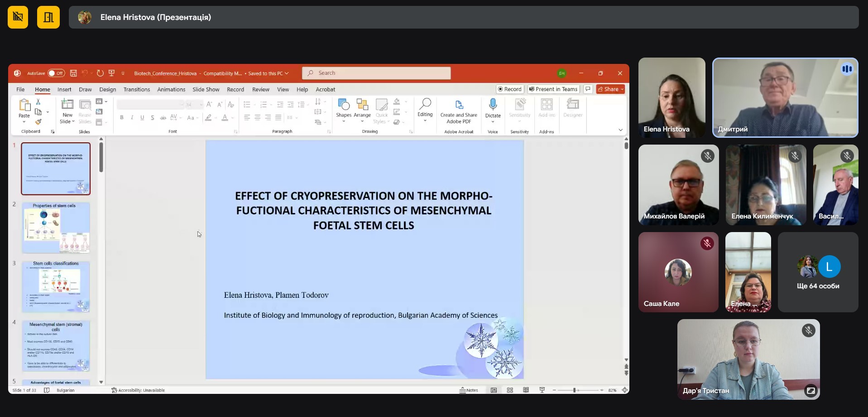The height and width of the screenshot is (417, 868).
Task: Click the Record button near Share
Action: point(510,89)
